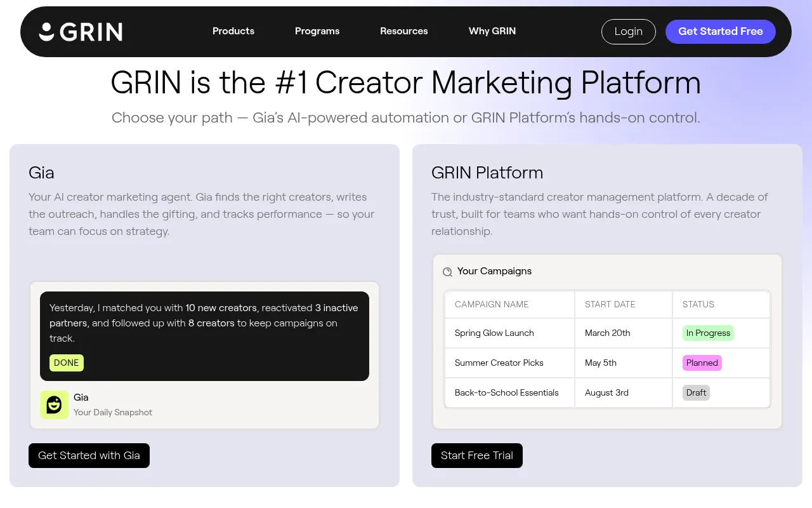Viewport: 812px width, 508px height.
Task: Start the GRIN Platform free trial
Action: pyautogui.click(x=476, y=455)
